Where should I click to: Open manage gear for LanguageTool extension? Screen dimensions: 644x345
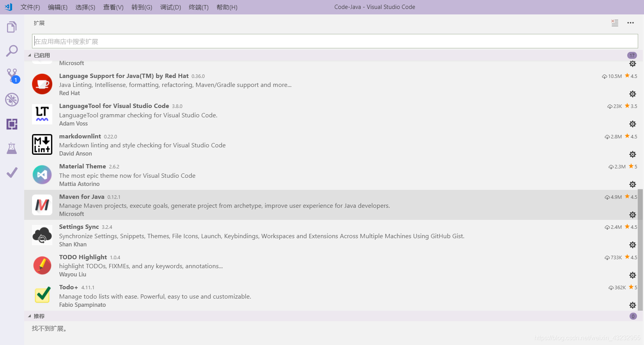click(633, 124)
